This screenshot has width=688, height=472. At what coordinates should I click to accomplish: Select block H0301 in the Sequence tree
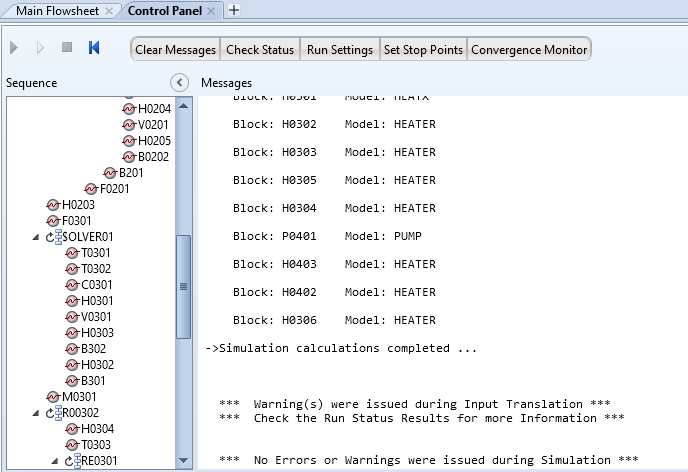97,301
